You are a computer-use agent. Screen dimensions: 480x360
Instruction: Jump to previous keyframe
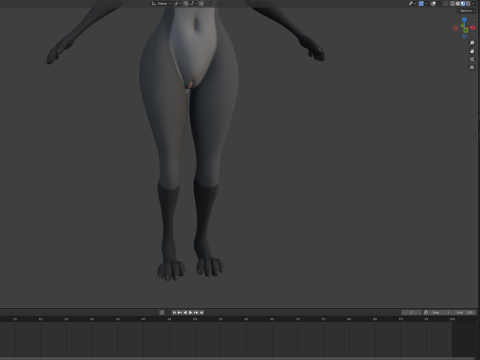coord(180,312)
